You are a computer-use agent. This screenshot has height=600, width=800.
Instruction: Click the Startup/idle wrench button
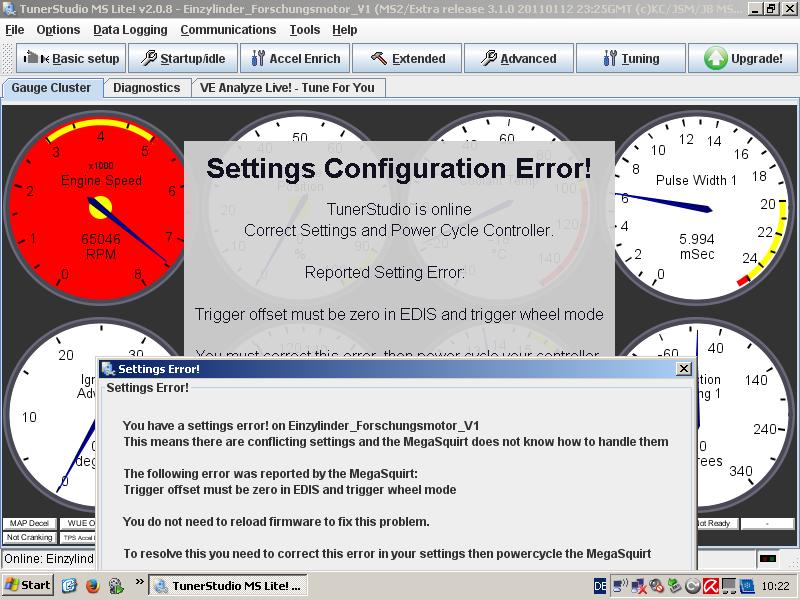(183, 58)
